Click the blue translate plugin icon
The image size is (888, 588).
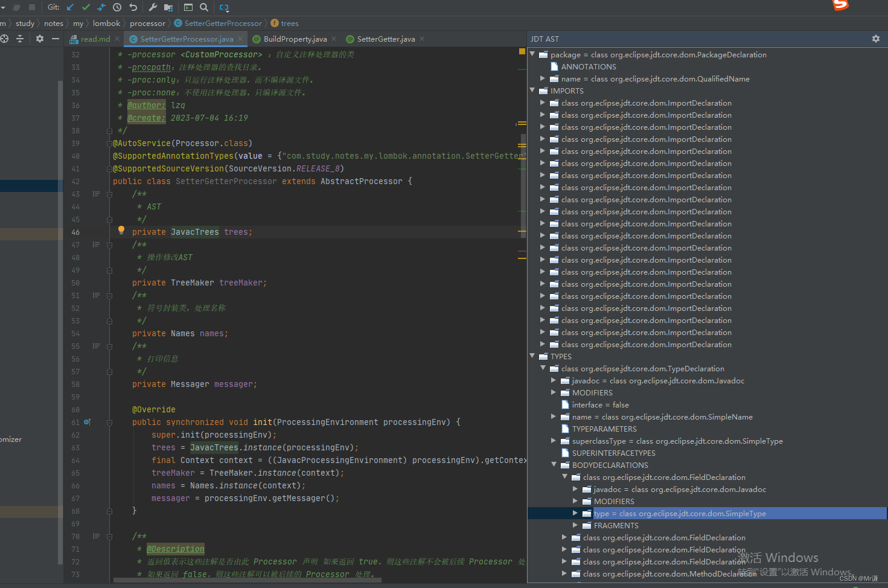[x=224, y=7]
